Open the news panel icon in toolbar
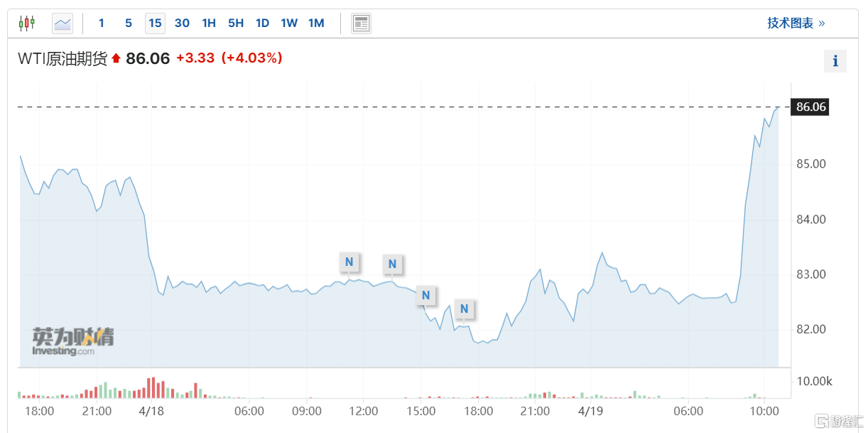868x433 pixels. (x=361, y=23)
